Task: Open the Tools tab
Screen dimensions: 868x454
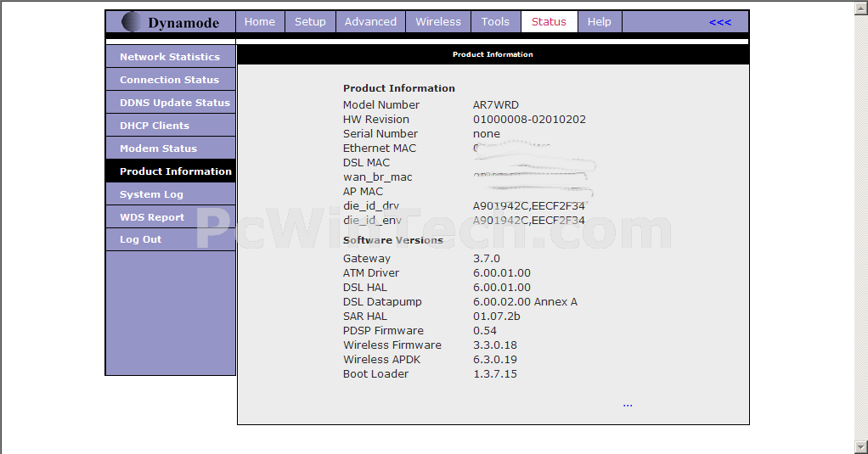Action: click(x=495, y=21)
